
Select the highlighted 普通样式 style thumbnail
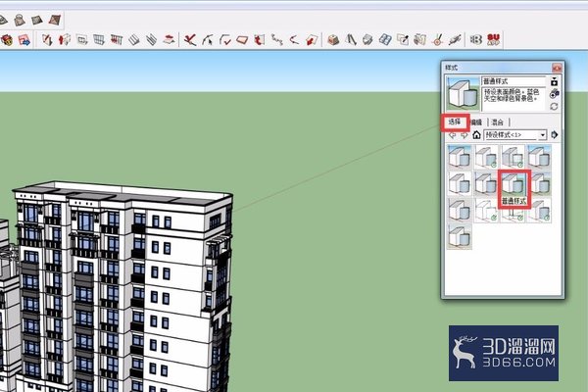513,184
